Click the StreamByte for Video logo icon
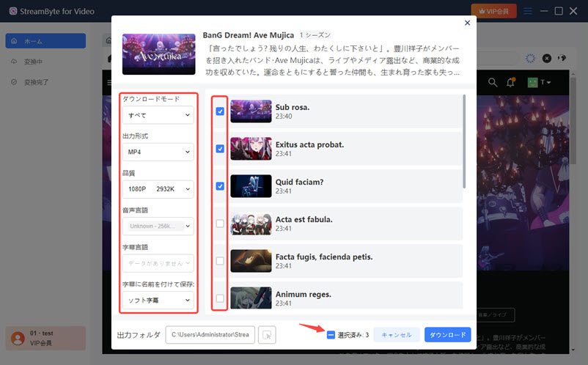The height and width of the screenshot is (365, 588). 13,11
